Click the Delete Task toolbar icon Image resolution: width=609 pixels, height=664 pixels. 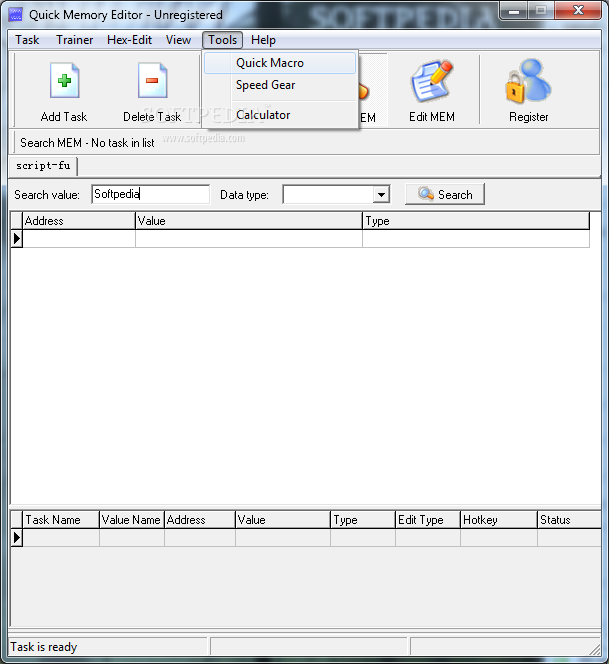tap(152, 80)
